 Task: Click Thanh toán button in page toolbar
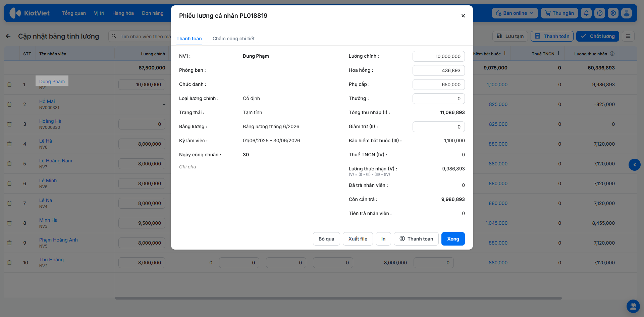coord(552,36)
